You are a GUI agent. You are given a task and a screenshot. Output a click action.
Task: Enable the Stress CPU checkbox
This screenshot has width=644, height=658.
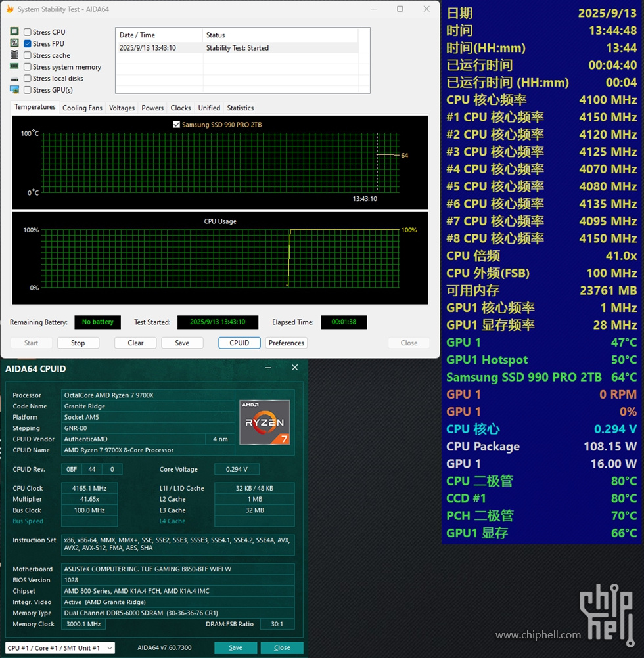pos(28,32)
